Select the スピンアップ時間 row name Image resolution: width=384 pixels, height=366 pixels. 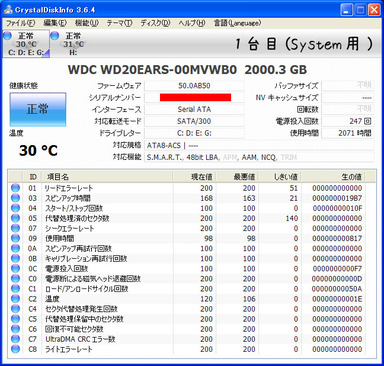pos(68,198)
